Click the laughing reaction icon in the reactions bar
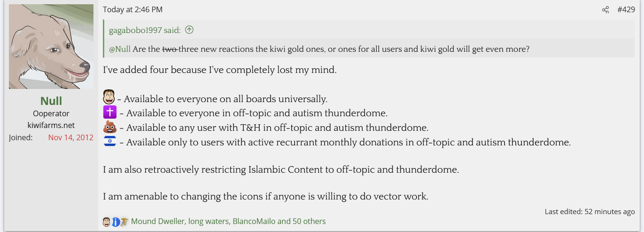644x232 pixels. pyautogui.click(x=107, y=222)
